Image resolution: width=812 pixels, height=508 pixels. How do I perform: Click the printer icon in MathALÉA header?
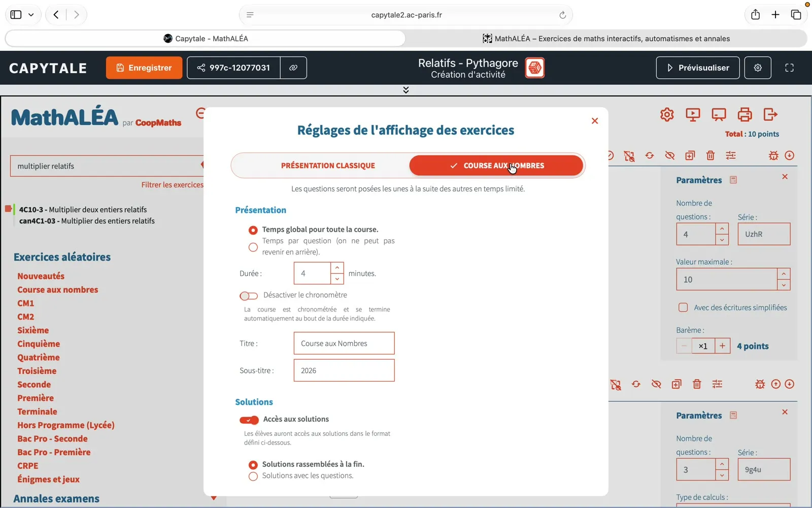point(745,115)
